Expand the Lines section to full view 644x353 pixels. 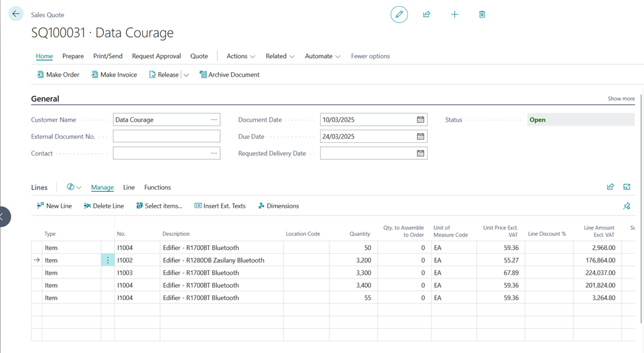point(627,187)
